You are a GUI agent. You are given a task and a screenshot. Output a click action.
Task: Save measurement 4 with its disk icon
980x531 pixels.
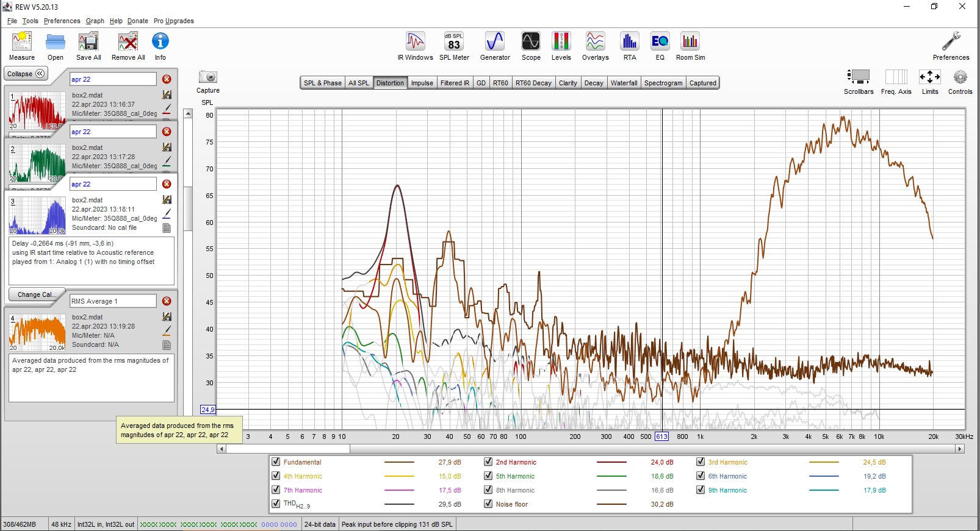(167, 317)
